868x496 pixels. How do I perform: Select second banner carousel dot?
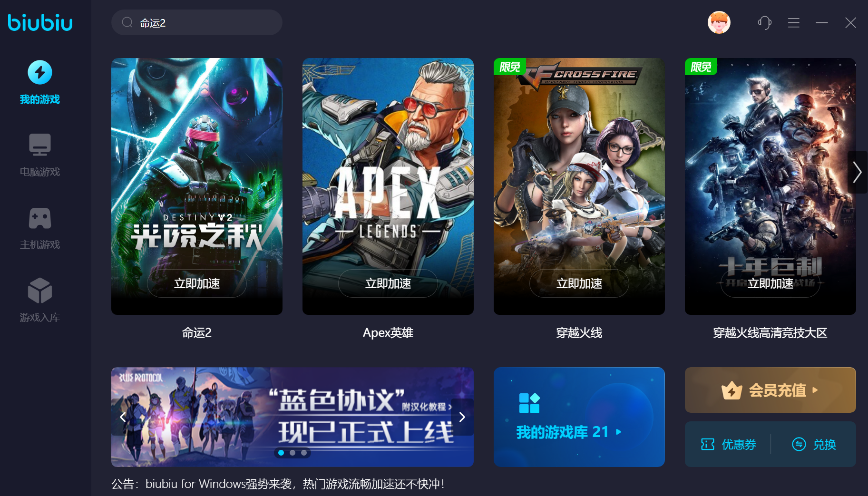(x=293, y=453)
